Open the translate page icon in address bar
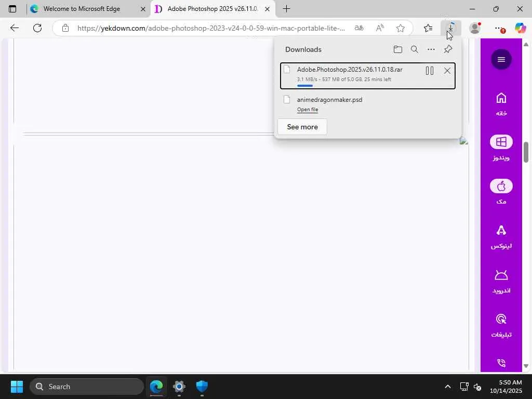This screenshot has height=399, width=532. [x=359, y=28]
